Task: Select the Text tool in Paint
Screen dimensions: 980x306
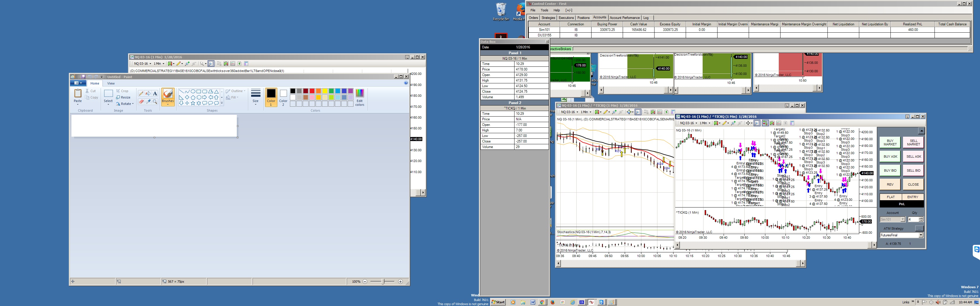Action: (x=155, y=94)
